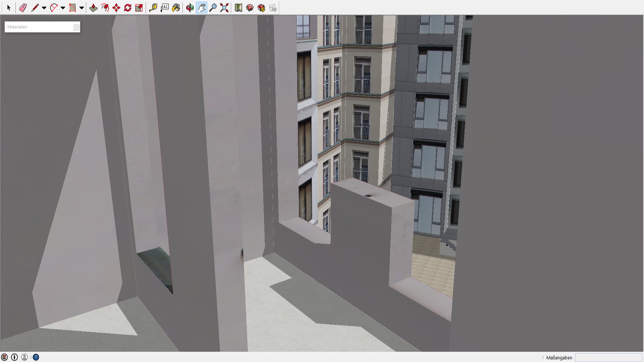The width and height of the screenshot is (644, 362).
Task: Toggle the Orbit camera tool
Action: tap(190, 8)
